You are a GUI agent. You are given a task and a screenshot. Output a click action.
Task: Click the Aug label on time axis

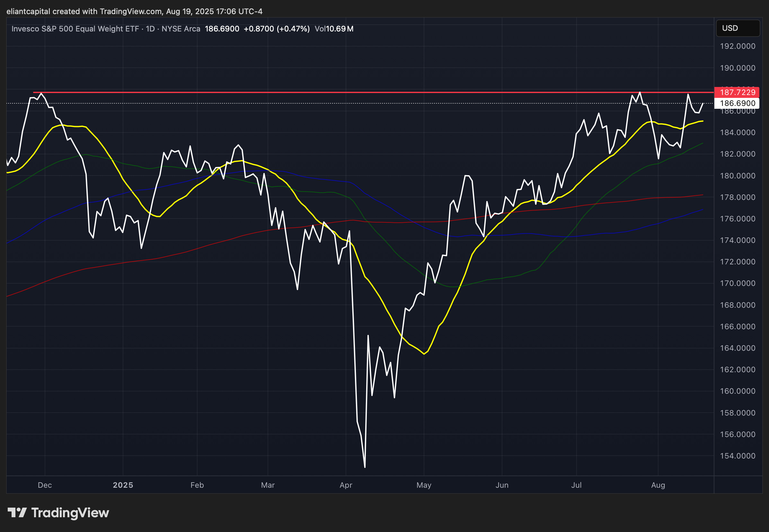(658, 485)
